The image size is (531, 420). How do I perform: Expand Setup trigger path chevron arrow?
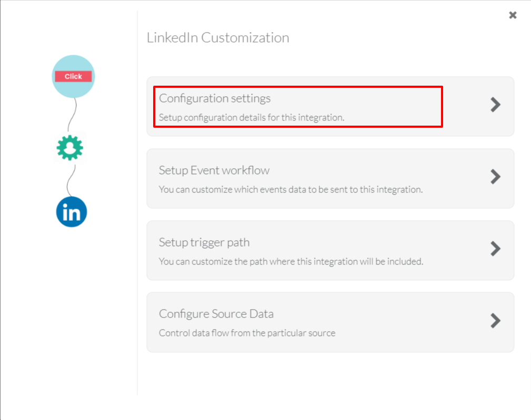tap(495, 248)
